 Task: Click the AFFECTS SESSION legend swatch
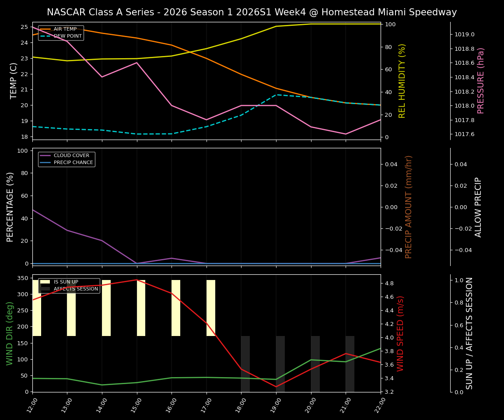point(45,289)
